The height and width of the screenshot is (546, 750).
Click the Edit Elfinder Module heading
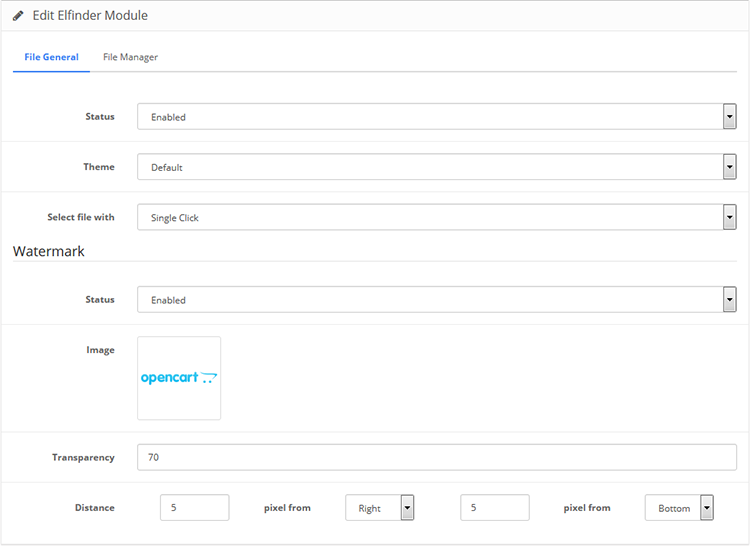[x=90, y=16]
